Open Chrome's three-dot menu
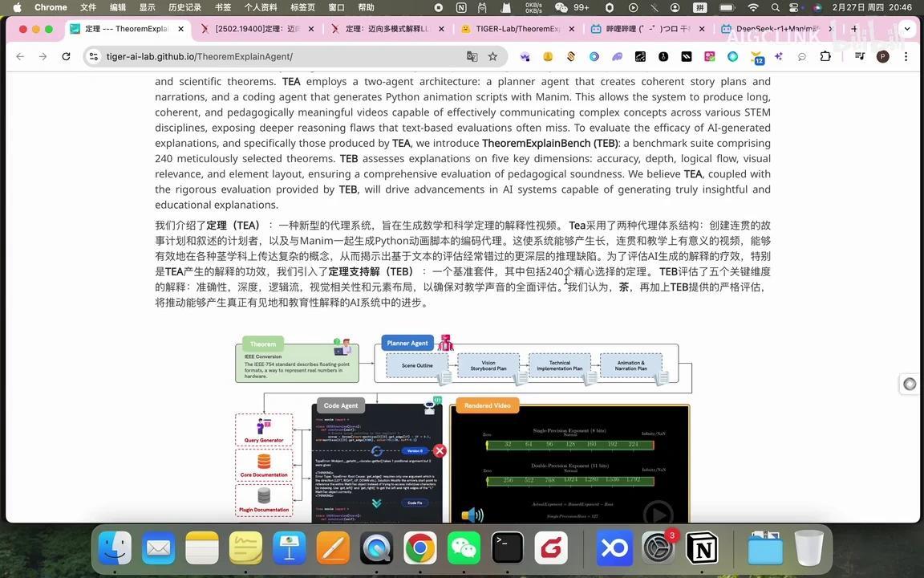924x578 pixels. pyautogui.click(x=906, y=57)
